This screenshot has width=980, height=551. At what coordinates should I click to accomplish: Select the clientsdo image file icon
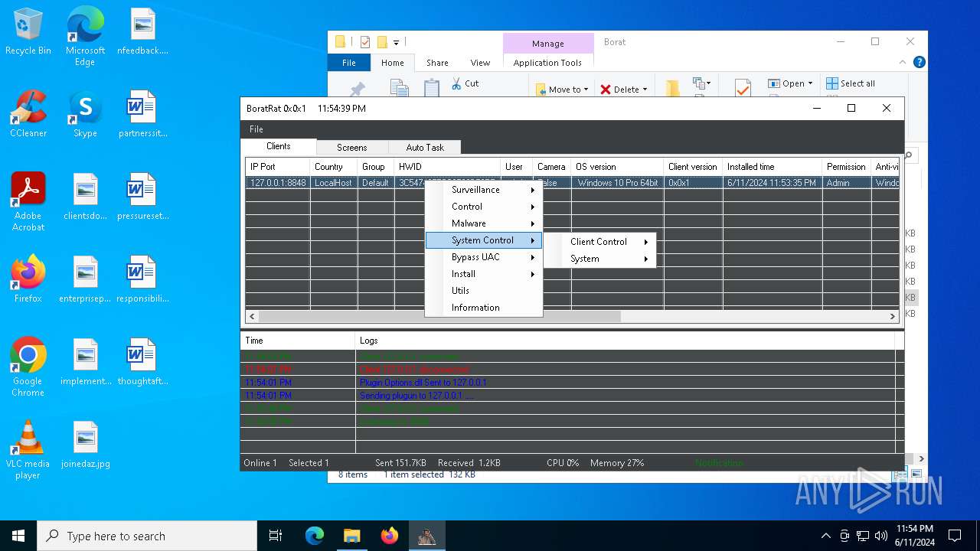tap(86, 197)
